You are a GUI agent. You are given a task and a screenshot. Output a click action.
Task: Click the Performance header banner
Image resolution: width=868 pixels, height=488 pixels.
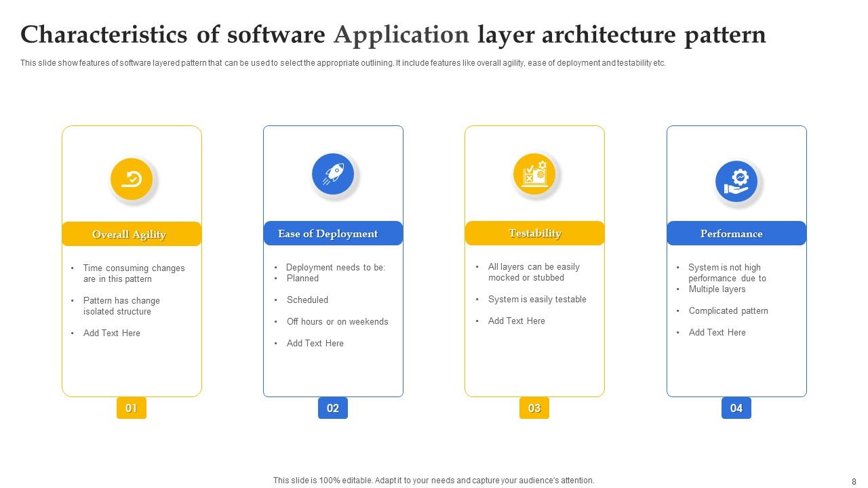pos(736,233)
